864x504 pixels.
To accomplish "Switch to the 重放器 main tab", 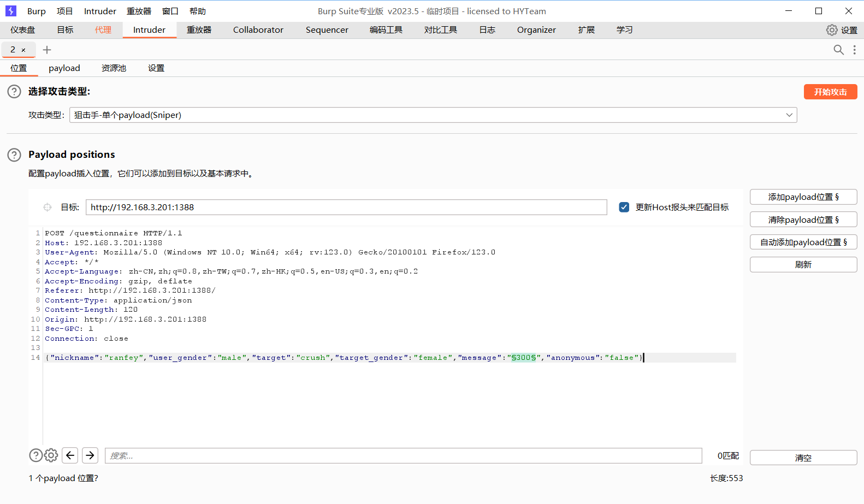I will tap(199, 30).
